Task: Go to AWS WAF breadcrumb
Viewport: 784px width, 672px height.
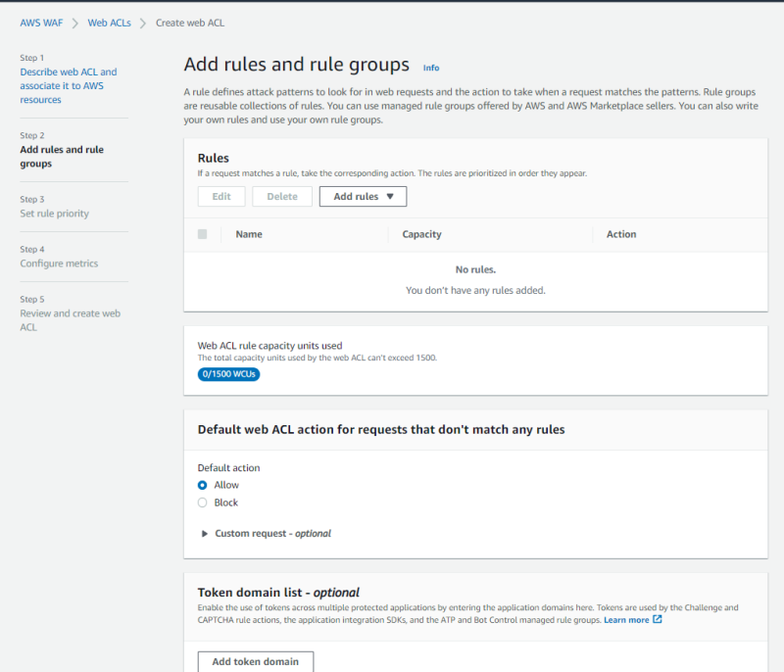Action: (43, 23)
